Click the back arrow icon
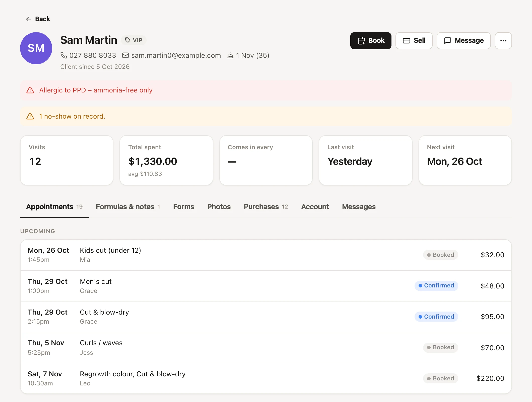532x402 pixels. 29,19
